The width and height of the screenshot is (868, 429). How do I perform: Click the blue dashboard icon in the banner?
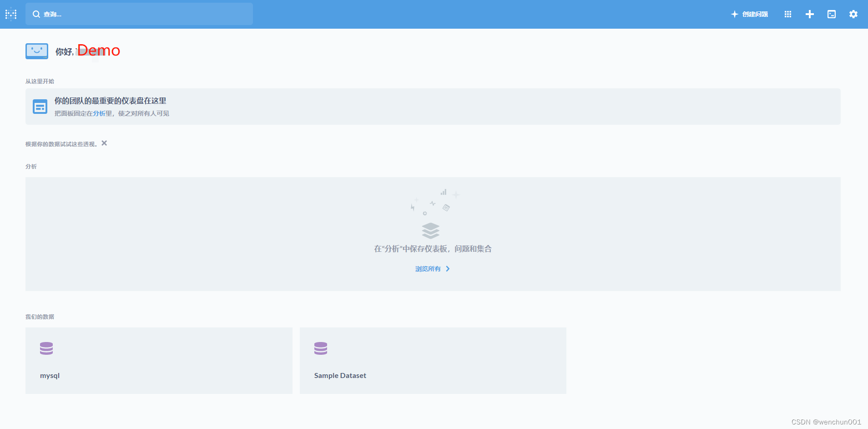pos(40,106)
